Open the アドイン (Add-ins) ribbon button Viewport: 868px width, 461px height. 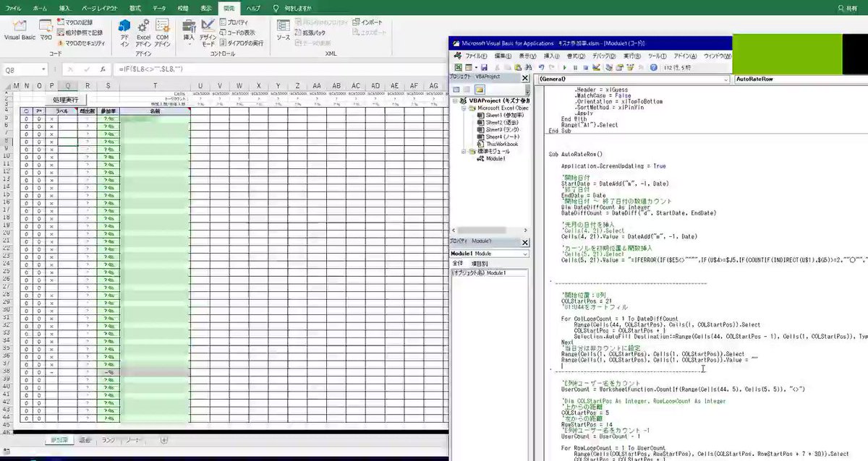click(124, 33)
